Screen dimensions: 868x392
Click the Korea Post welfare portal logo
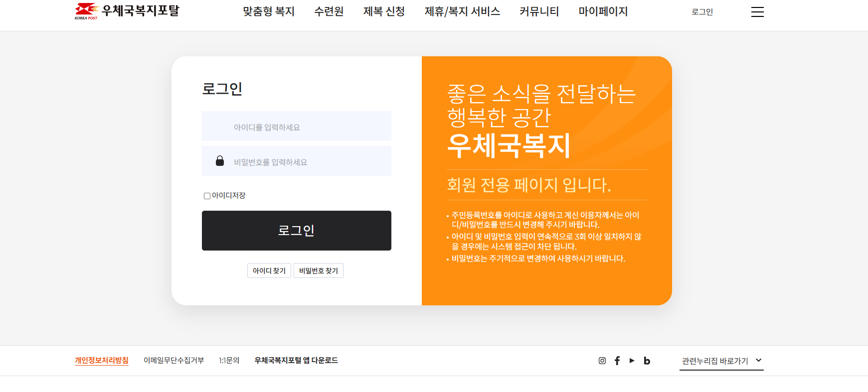[x=127, y=11]
